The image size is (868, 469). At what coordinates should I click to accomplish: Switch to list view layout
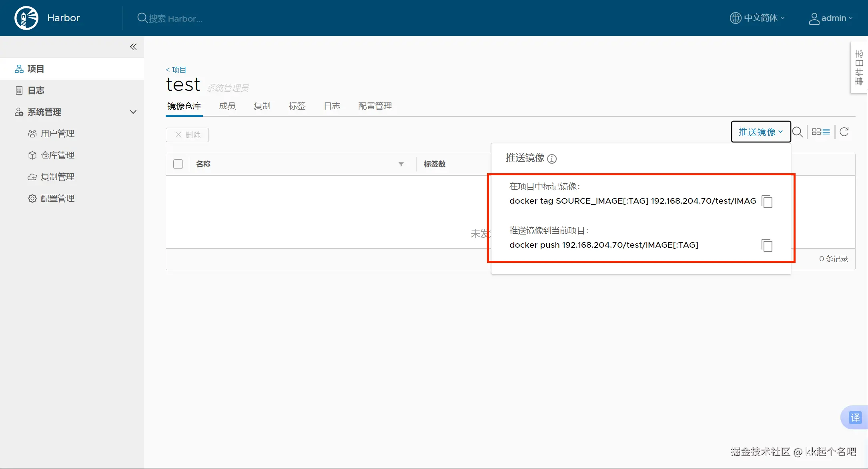(x=826, y=132)
